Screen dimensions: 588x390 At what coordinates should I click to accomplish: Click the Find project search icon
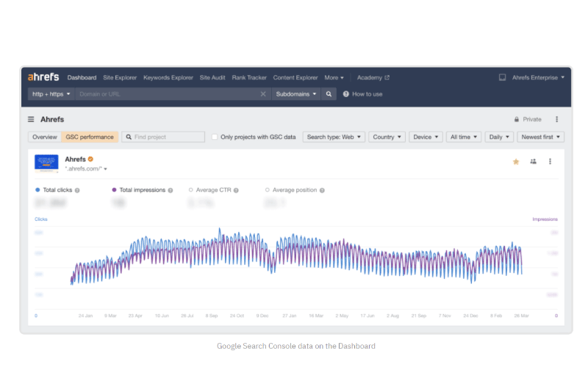[129, 137]
